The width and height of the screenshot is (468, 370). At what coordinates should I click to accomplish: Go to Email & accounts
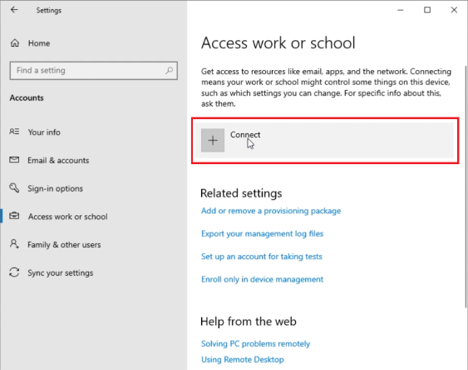point(58,160)
